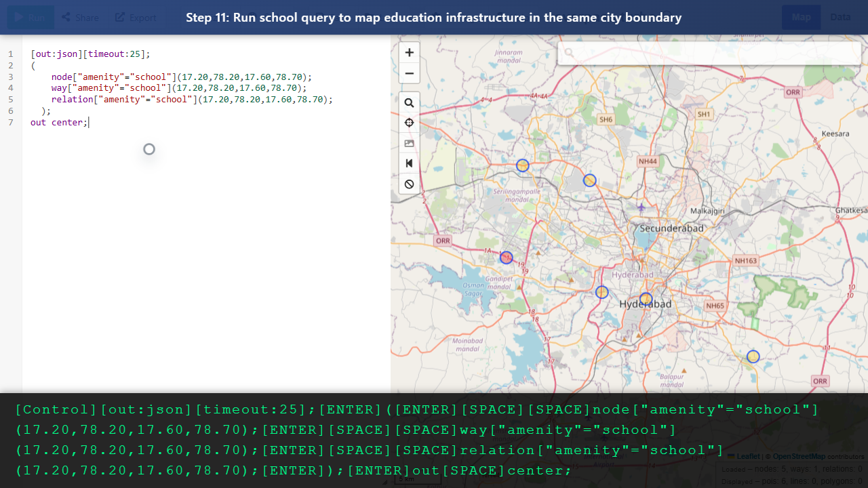Switch to the Data tab
Viewport: 868px width, 488px height.
pos(840,17)
